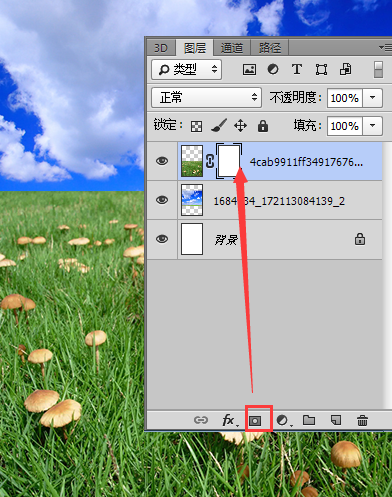Select the grass layer thumbnail
Screen dimensions: 392x497
pyautogui.click(x=192, y=161)
